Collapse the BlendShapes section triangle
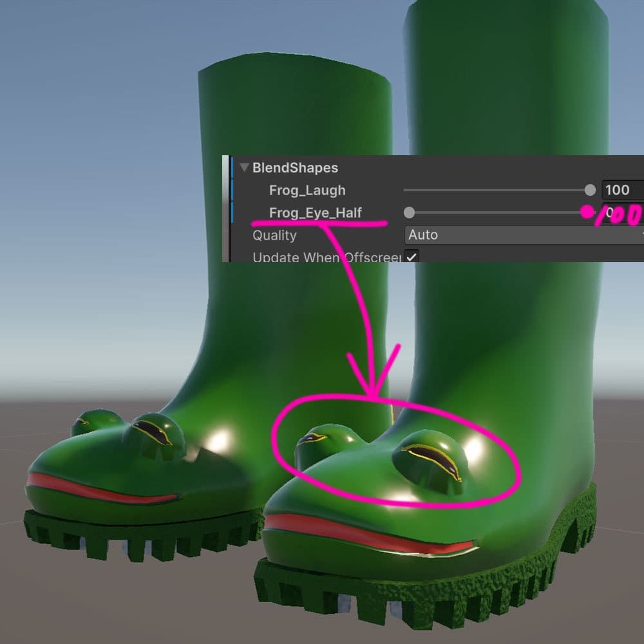The image size is (644, 644). pyautogui.click(x=244, y=167)
